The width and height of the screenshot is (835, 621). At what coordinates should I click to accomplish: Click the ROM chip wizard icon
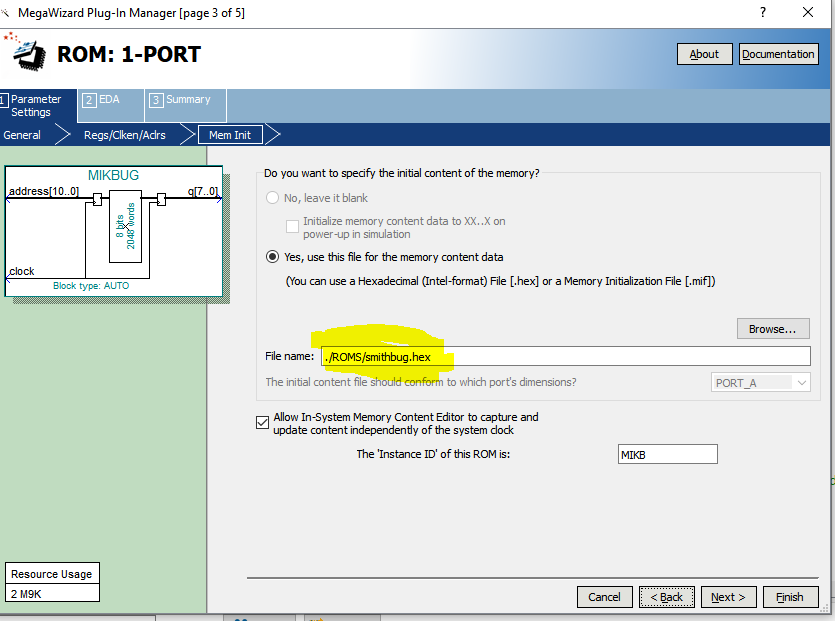[26, 53]
